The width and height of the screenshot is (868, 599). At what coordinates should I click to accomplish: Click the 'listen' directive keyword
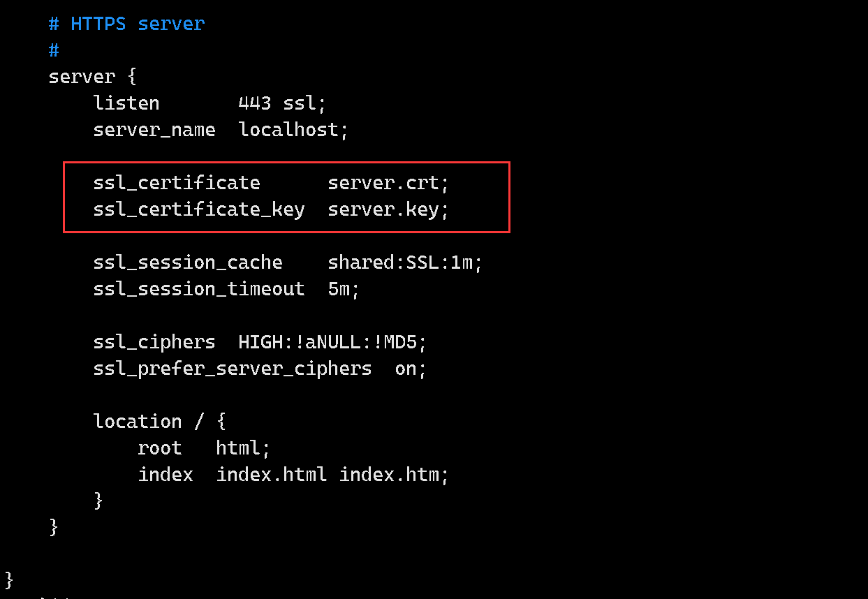coord(126,103)
